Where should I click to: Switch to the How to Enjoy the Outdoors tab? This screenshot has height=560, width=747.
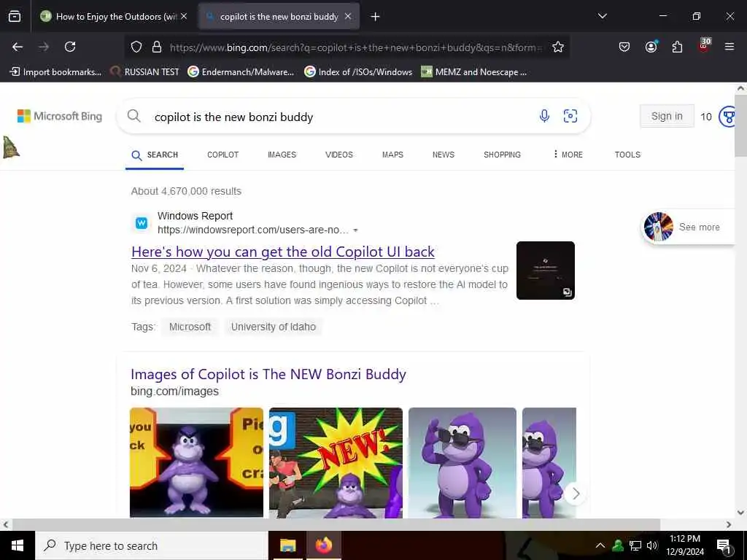(x=113, y=16)
